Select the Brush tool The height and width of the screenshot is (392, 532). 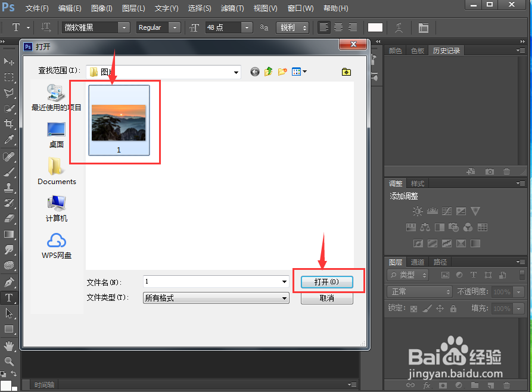point(9,172)
